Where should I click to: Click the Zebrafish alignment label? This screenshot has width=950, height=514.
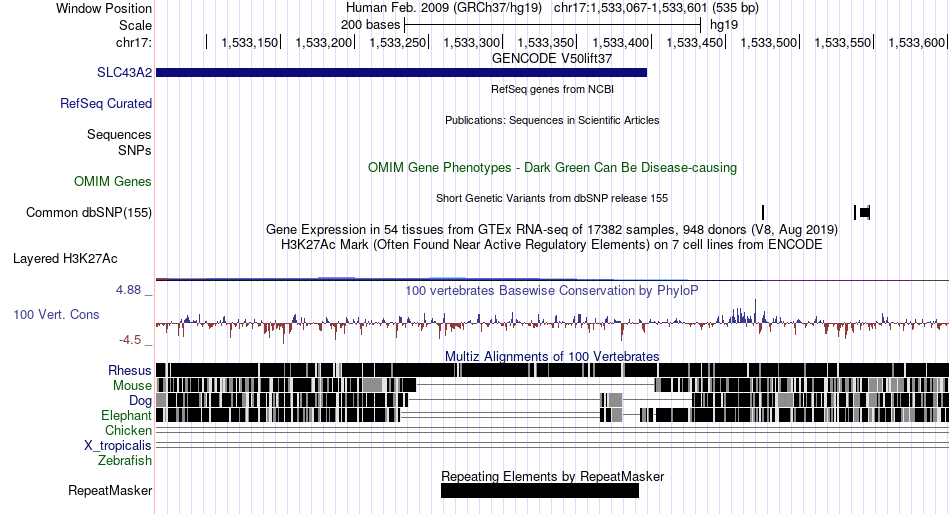pos(125,460)
